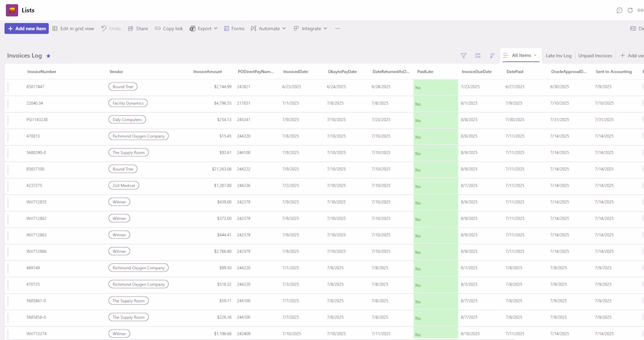Image resolution: width=644 pixels, height=340 pixels.
Task: Open the Vendor column header
Action: pos(117,71)
